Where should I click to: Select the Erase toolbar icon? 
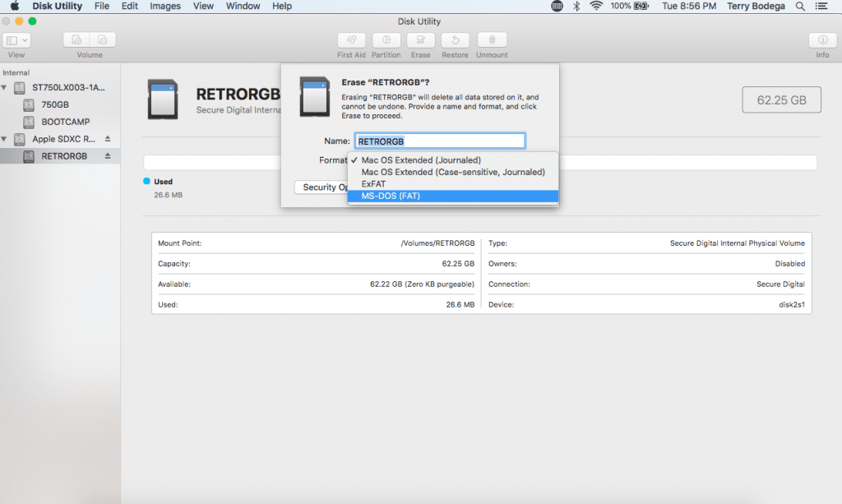420,39
